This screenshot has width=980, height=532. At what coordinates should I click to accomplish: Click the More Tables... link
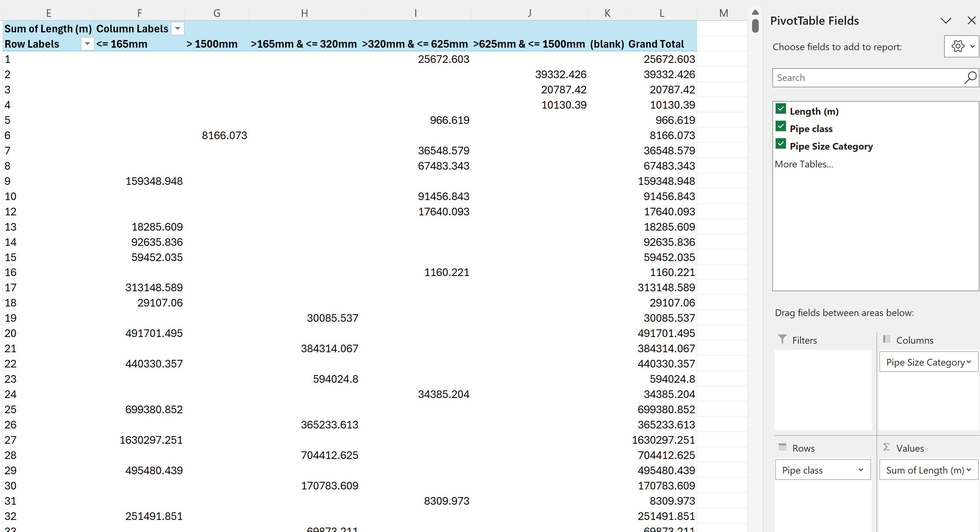pos(804,164)
